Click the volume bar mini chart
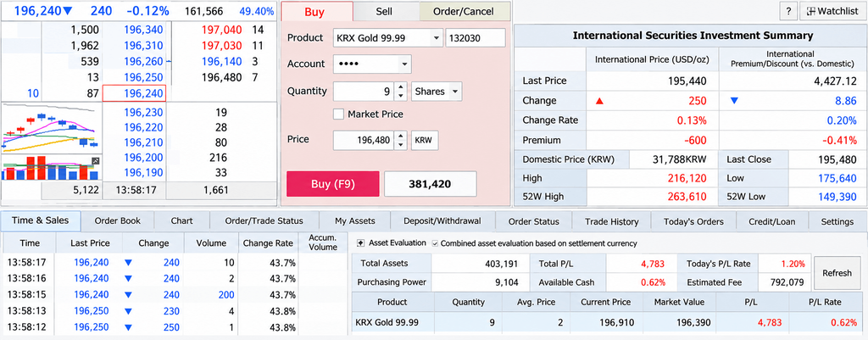The width and height of the screenshot is (868, 340). (51, 168)
